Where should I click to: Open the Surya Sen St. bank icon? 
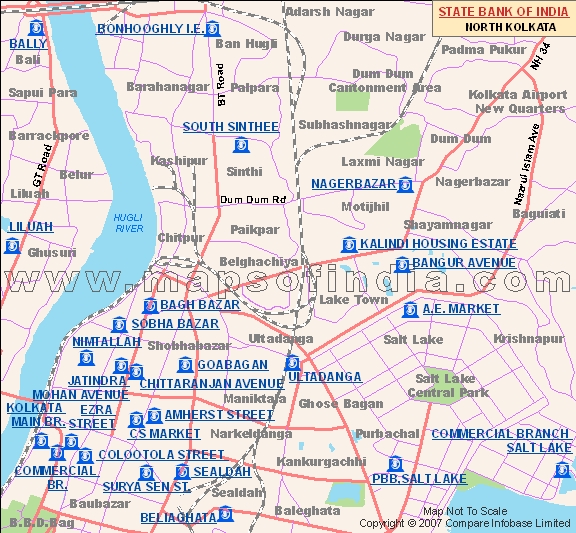point(146,472)
